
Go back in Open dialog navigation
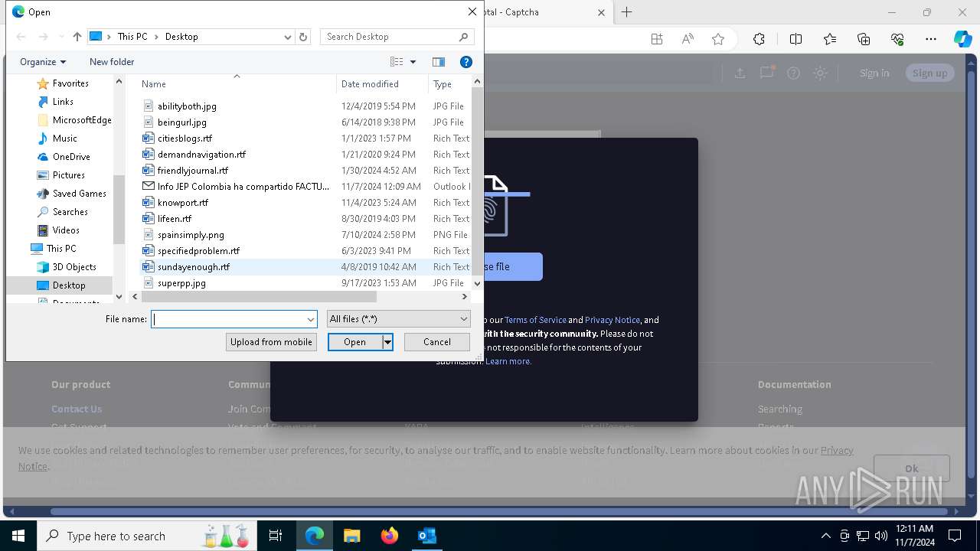[x=21, y=37]
